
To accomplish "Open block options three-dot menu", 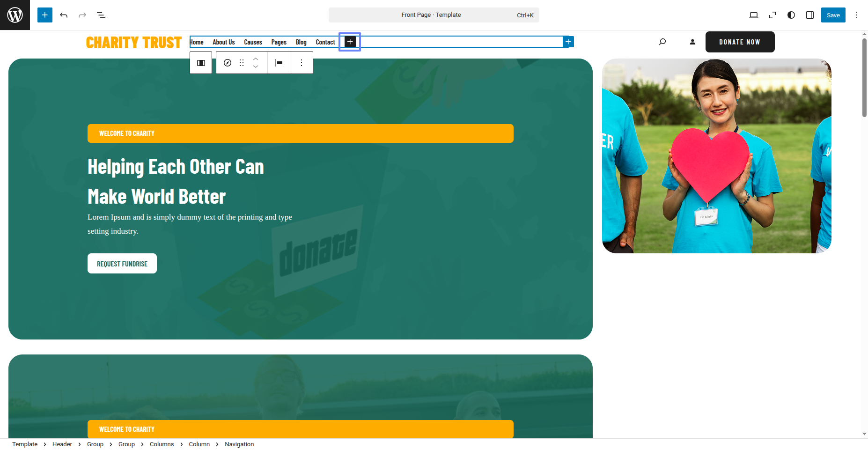I will [302, 63].
